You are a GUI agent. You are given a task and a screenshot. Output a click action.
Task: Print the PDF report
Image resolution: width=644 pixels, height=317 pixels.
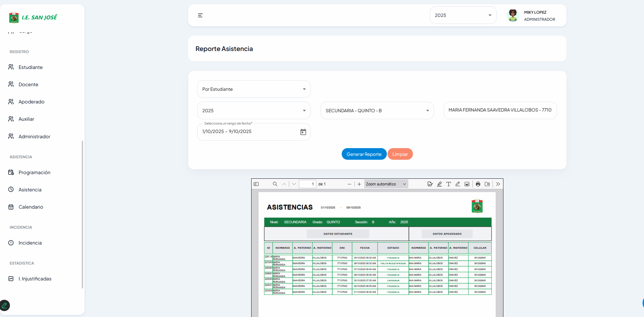(478, 184)
